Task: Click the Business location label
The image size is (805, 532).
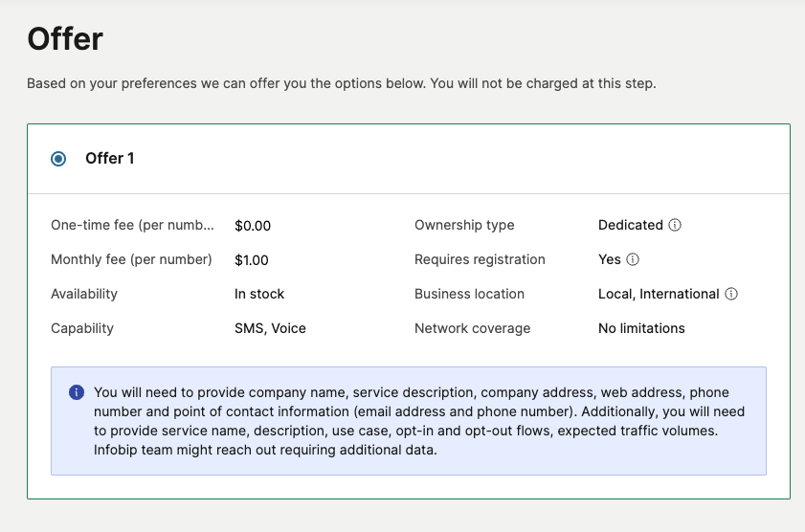Action: click(x=469, y=294)
